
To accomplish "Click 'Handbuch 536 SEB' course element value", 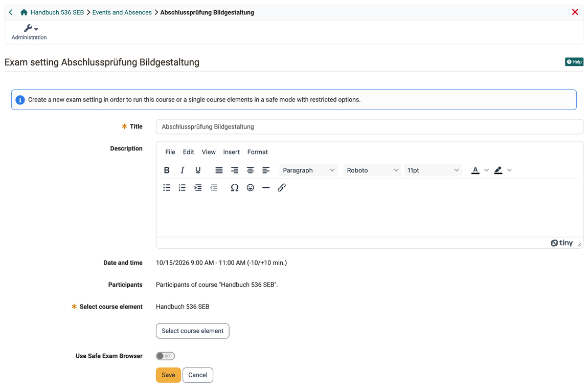I will coord(183,307).
